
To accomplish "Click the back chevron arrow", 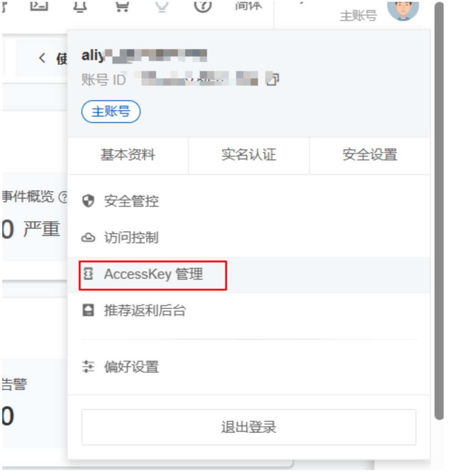I will 42,58.
